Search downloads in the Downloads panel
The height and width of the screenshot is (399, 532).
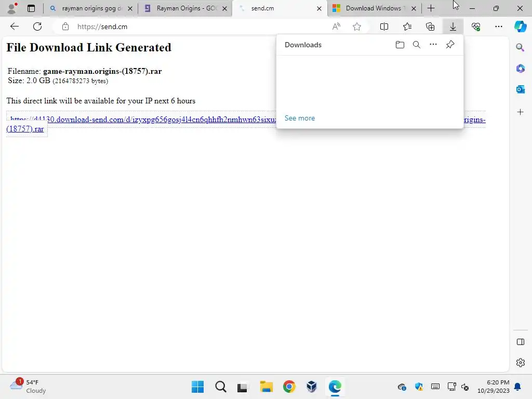click(x=417, y=45)
